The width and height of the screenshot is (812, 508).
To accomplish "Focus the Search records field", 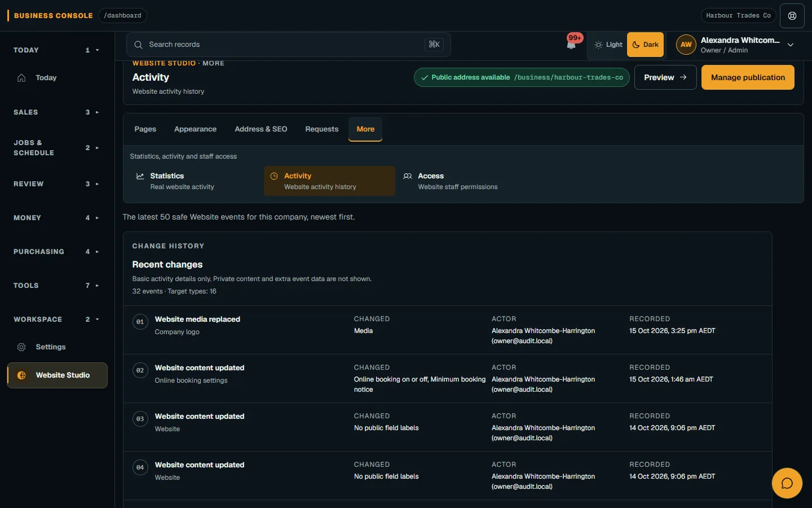I will (x=289, y=45).
